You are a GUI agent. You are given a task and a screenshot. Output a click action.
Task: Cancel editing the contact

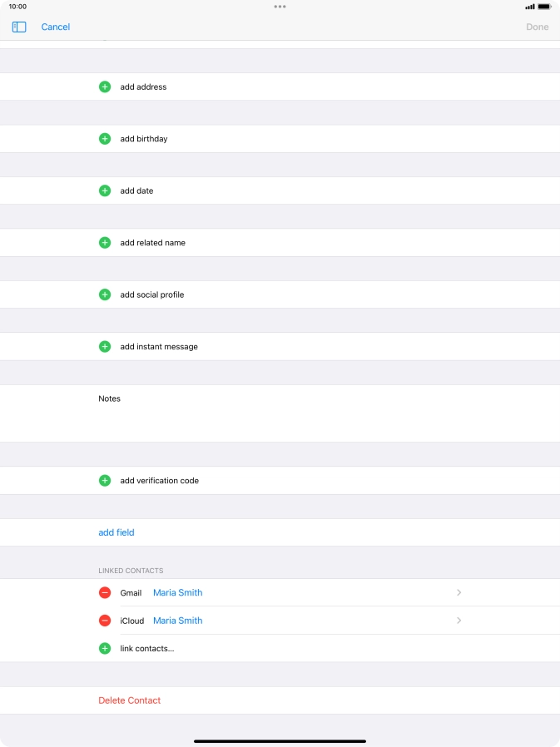(56, 27)
